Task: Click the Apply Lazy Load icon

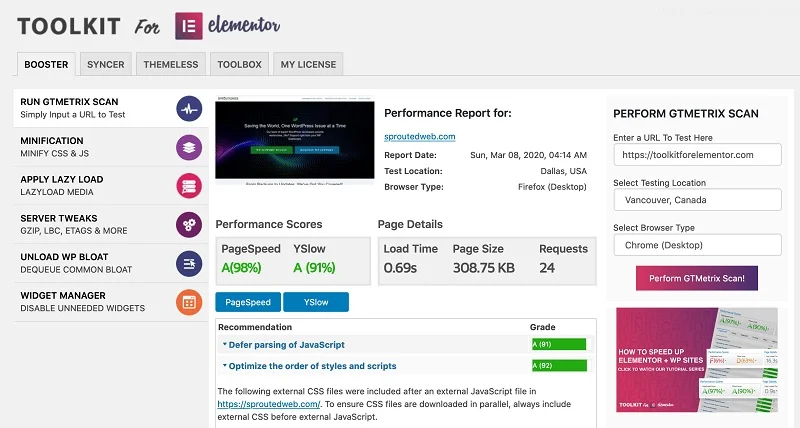Action: 189,185
